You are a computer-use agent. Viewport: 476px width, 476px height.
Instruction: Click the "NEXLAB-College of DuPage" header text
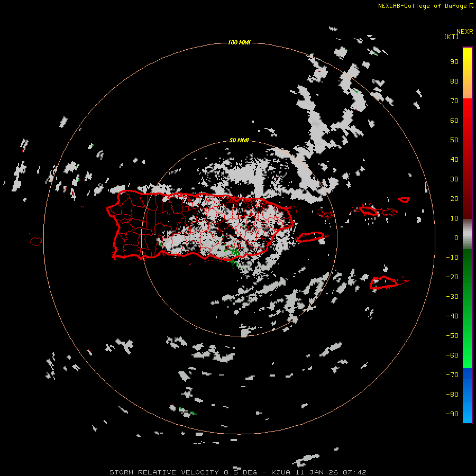(x=422, y=6)
